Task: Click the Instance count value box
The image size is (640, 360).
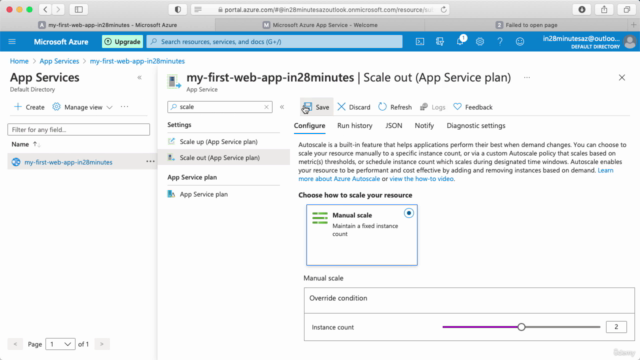Action: pos(616,327)
